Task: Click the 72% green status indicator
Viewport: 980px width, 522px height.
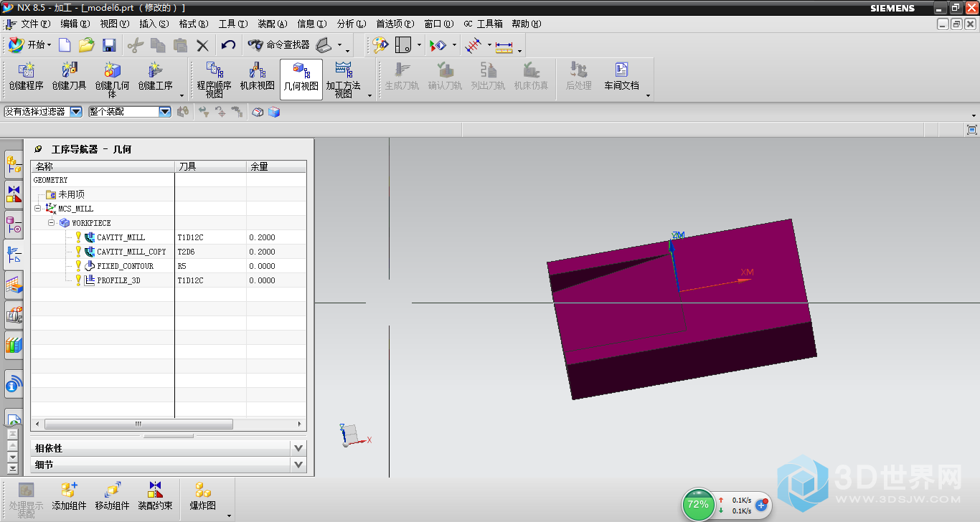Action: (698, 504)
